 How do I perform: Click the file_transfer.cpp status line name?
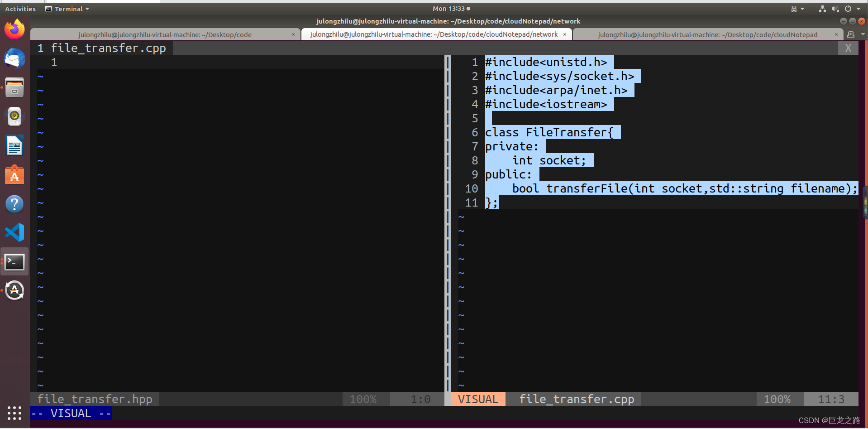click(x=577, y=399)
